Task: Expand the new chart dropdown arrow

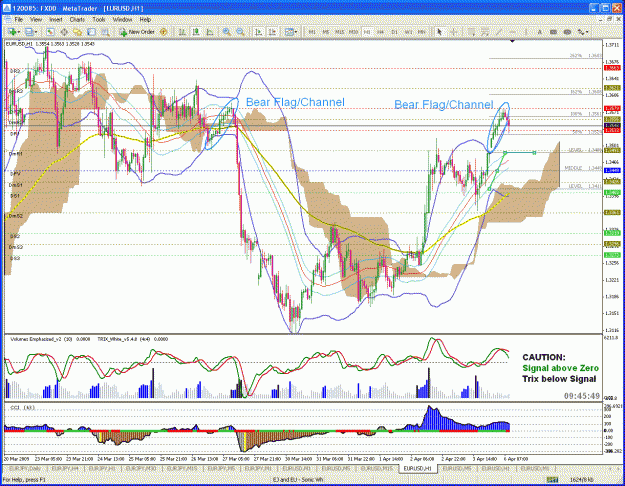Action: (x=19, y=32)
